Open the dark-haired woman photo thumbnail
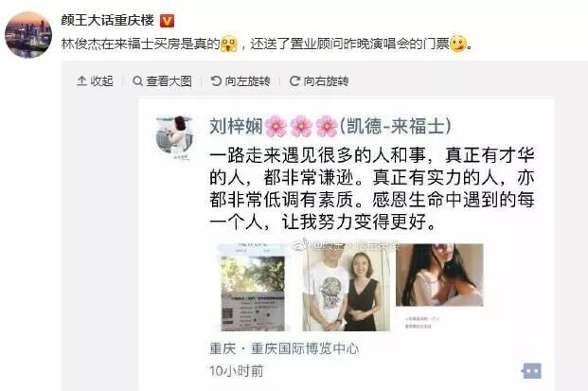 439,275
